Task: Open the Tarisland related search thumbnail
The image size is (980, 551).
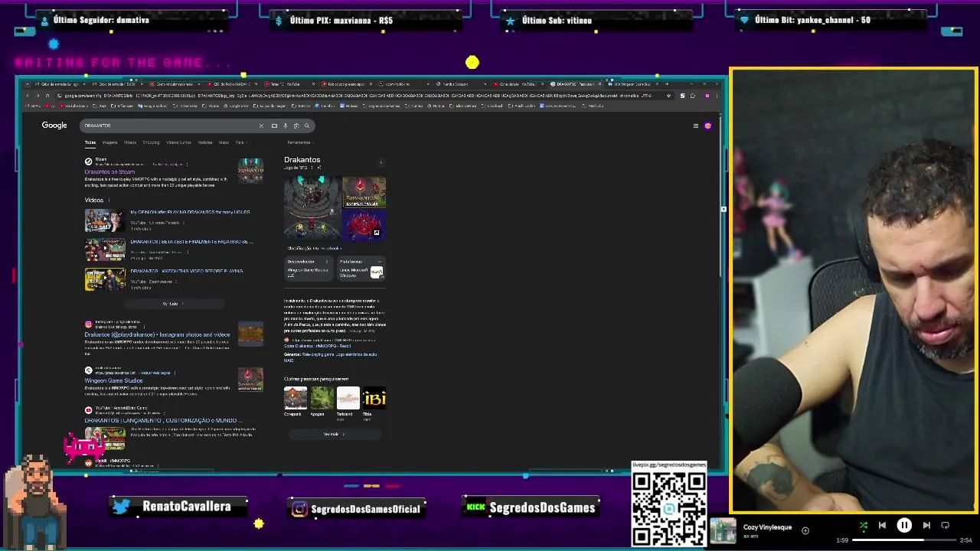Action: point(348,399)
